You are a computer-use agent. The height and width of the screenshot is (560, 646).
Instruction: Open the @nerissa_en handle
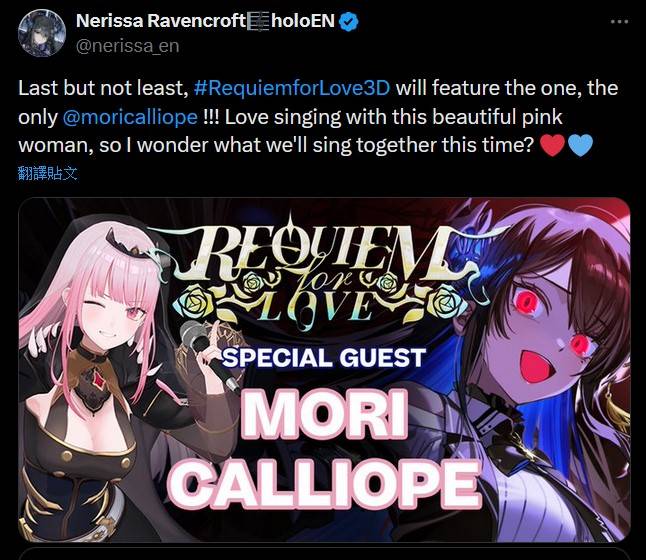click(128, 46)
